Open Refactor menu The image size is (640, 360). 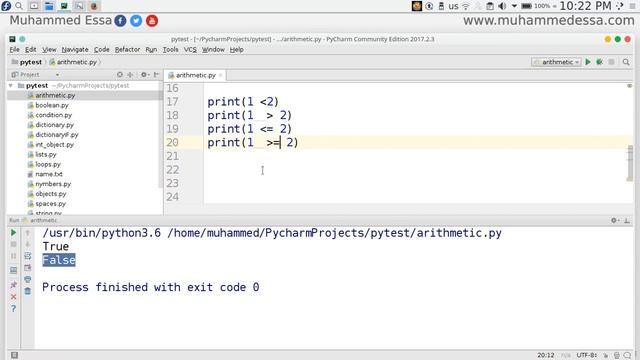click(x=127, y=49)
